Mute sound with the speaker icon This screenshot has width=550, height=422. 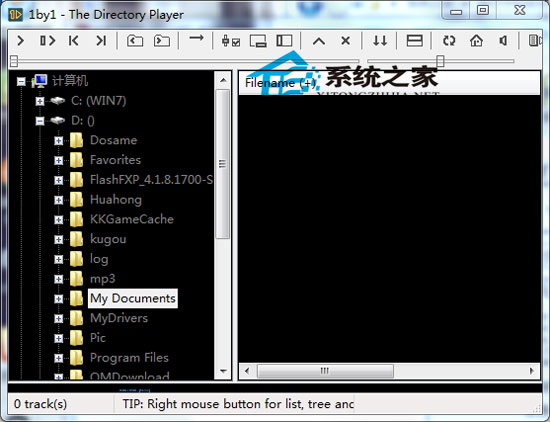tap(503, 41)
